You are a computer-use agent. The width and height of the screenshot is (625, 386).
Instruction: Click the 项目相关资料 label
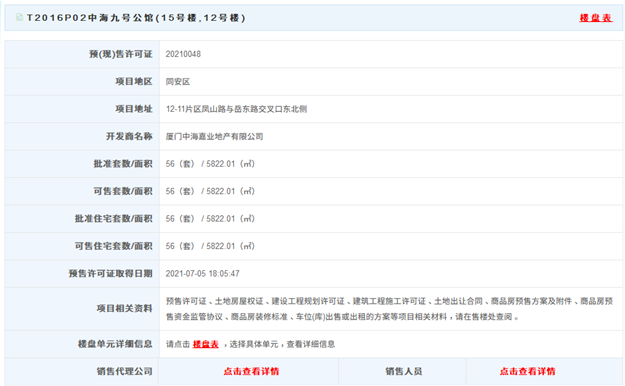(x=124, y=309)
